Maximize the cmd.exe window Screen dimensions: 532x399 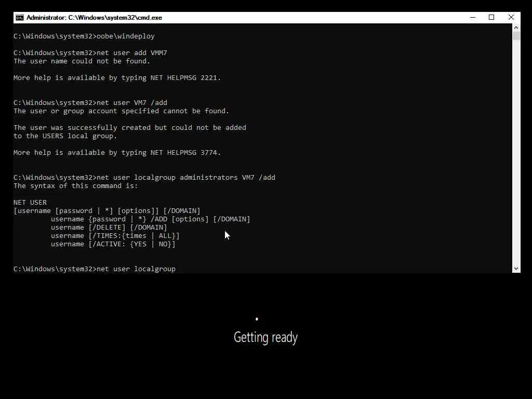point(491,18)
